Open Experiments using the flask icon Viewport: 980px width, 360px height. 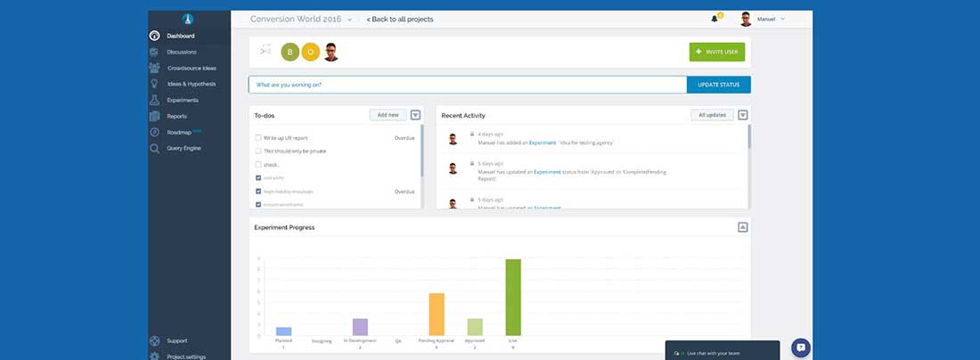[155, 100]
